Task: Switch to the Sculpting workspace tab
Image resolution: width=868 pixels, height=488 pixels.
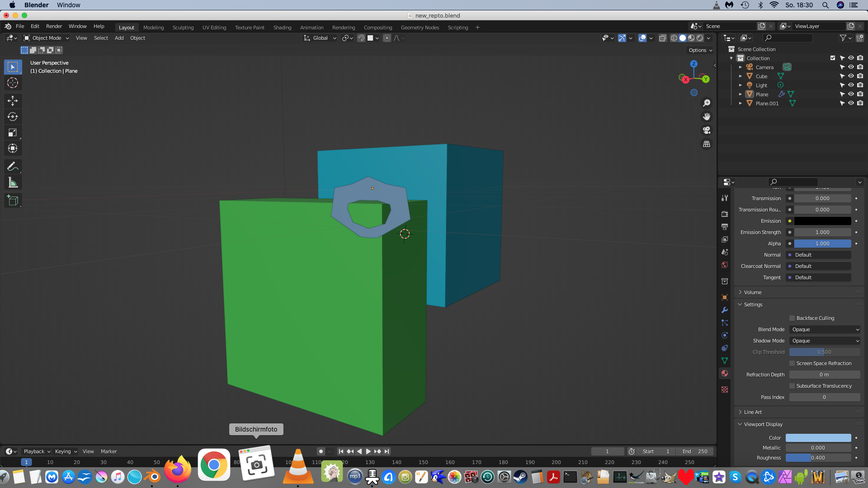Action: 183,28
